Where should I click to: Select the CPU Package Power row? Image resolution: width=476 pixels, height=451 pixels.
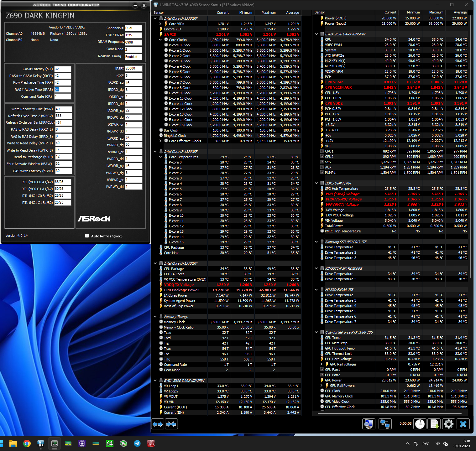click(x=181, y=290)
